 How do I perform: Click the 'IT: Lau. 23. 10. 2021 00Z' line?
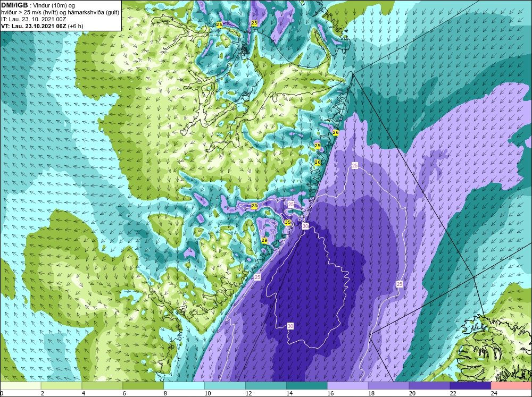[x=34, y=19]
